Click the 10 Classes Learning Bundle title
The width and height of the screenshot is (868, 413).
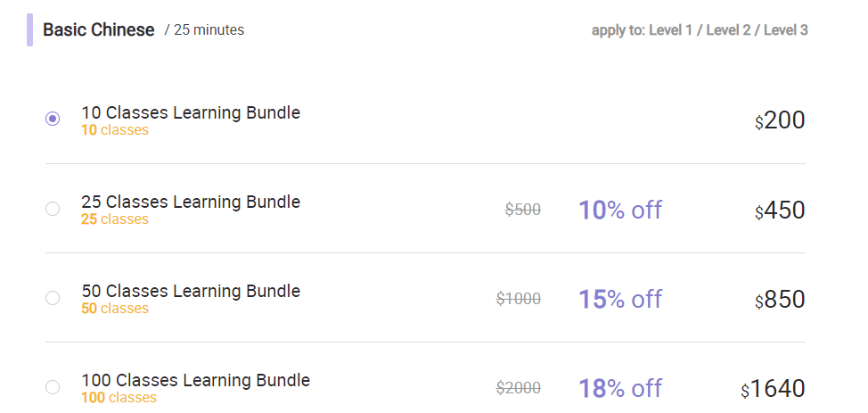tap(191, 112)
